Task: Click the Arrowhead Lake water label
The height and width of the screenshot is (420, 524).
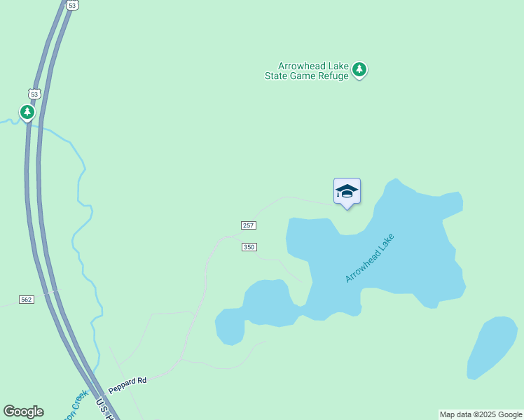Action: coord(370,258)
